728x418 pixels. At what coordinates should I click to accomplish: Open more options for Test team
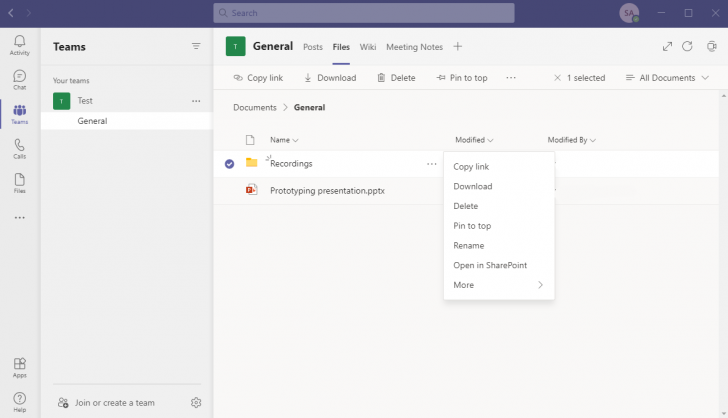[x=196, y=101]
